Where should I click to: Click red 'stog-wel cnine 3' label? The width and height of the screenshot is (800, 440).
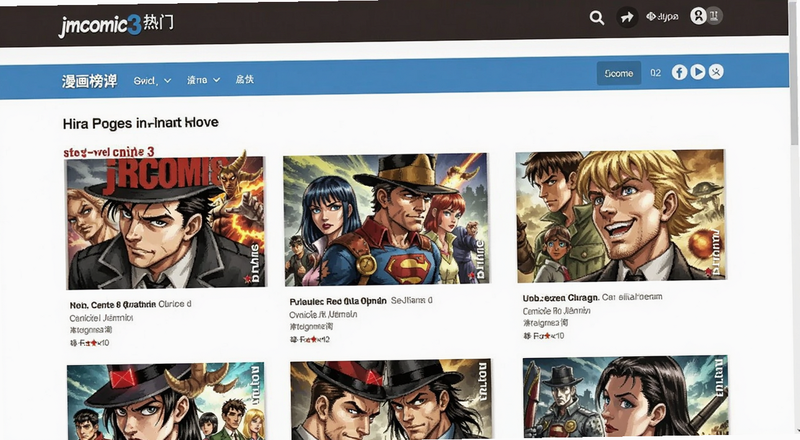click(109, 152)
